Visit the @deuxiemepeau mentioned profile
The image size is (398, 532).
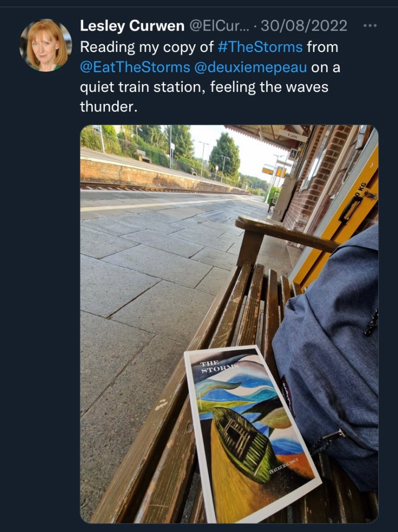point(251,67)
